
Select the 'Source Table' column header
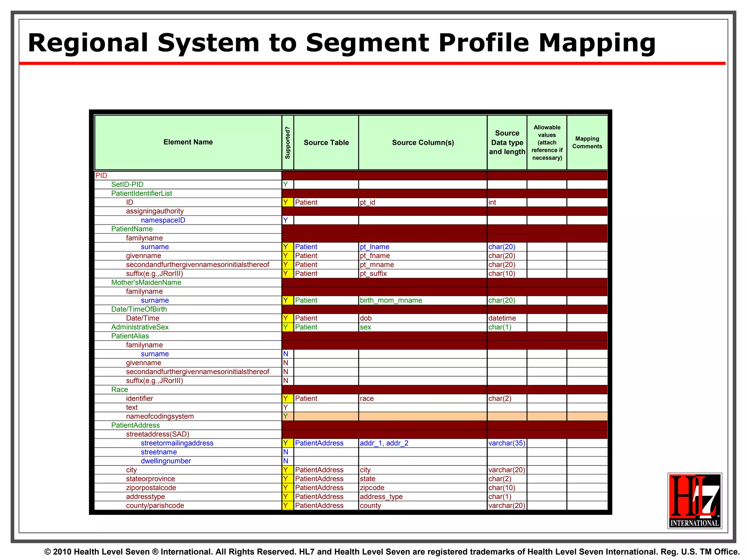(326, 143)
